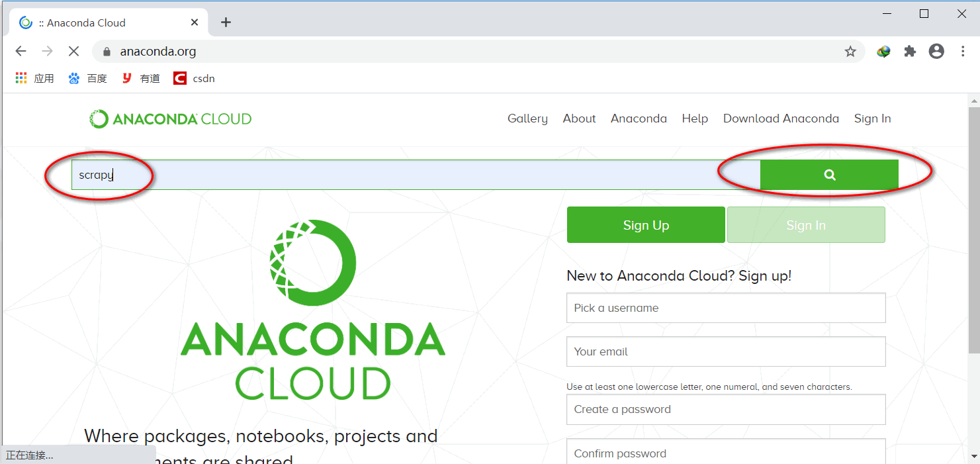Screen dimensions: 980x464
Task: Click 'New to Anaconda Cloud? Sign up!' heading
Action: (x=679, y=276)
